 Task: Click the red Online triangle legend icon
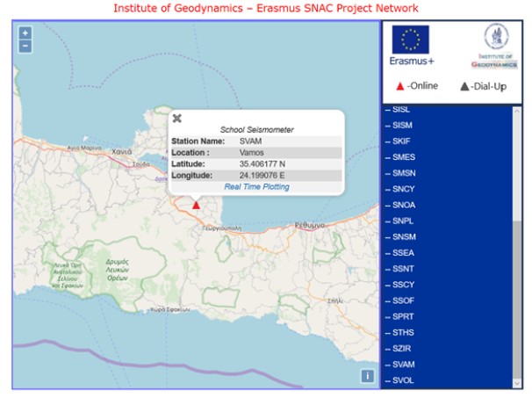(x=400, y=87)
